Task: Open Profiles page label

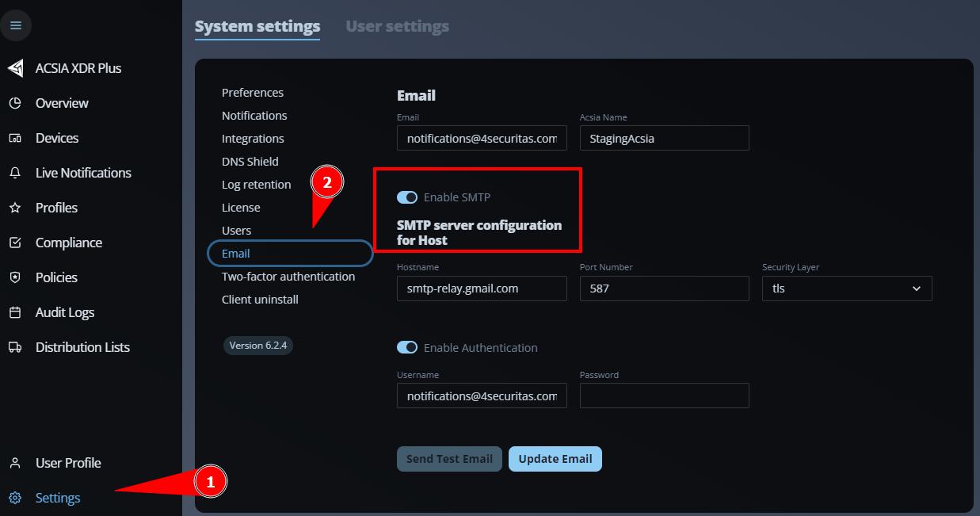Action: (x=56, y=208)
